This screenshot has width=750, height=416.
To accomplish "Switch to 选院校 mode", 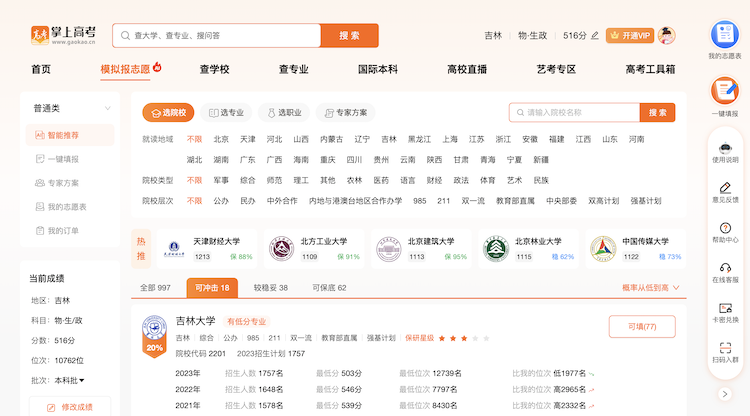I will pos(168,113).
